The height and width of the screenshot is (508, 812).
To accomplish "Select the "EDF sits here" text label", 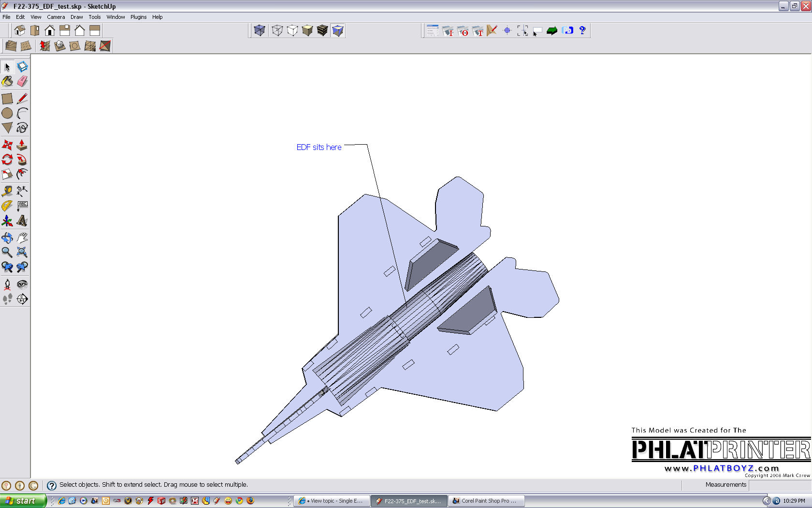I will [x=319, y=147].
